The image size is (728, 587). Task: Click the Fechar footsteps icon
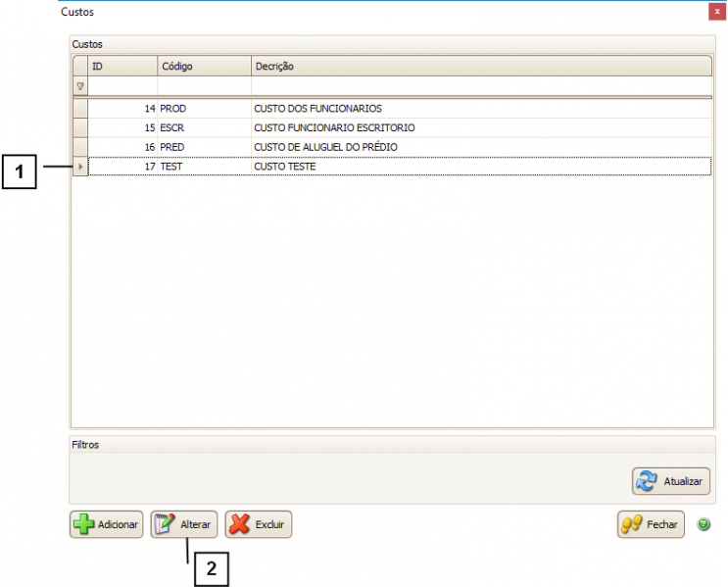(632, 525)
